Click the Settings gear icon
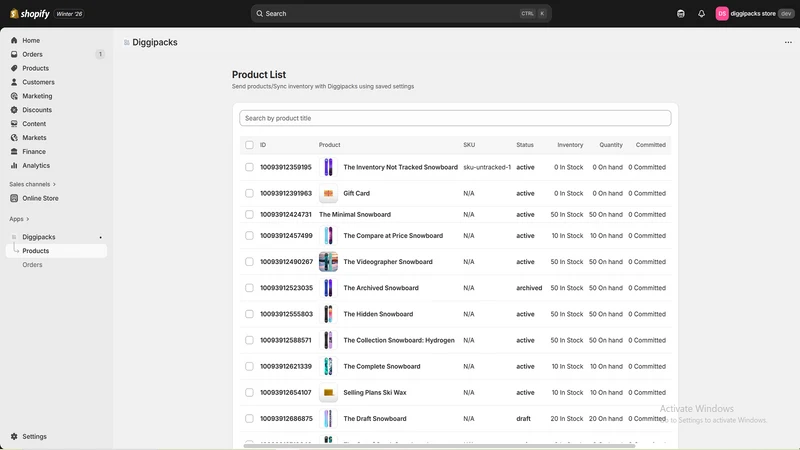 pos(14,436)
